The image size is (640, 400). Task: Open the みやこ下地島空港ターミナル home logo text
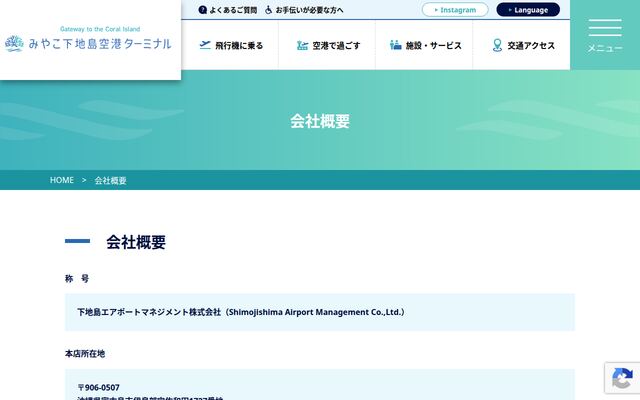tap(100, 44)
